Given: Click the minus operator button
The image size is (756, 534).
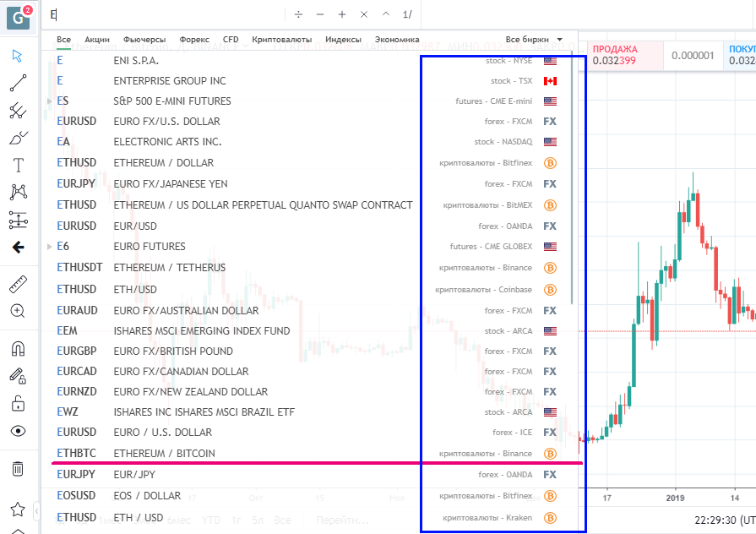Looking at the screenshot, I should (x=320, y=14).
